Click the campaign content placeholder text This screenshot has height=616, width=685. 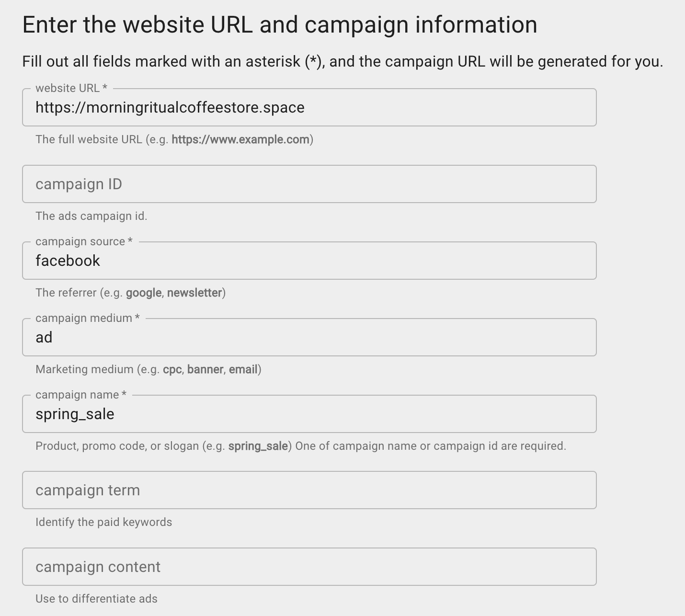(98, 567)
